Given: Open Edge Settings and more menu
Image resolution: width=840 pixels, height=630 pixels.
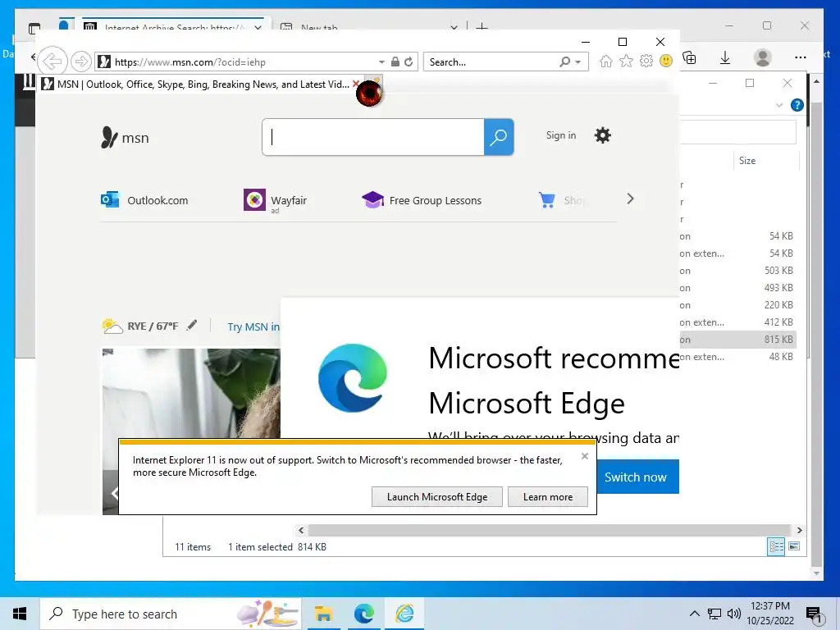Looking at the screenshot, I should (801, 57).
